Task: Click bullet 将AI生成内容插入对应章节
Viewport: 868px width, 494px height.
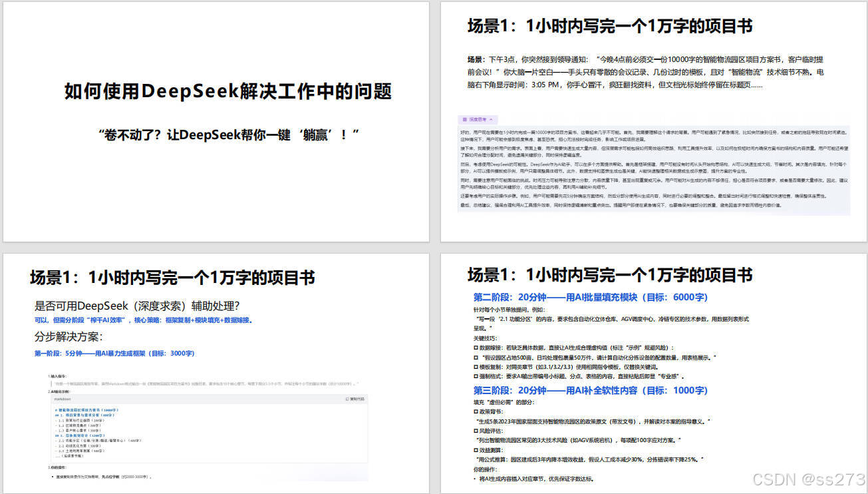Action: pyautogui.click(x=533, y=479)
